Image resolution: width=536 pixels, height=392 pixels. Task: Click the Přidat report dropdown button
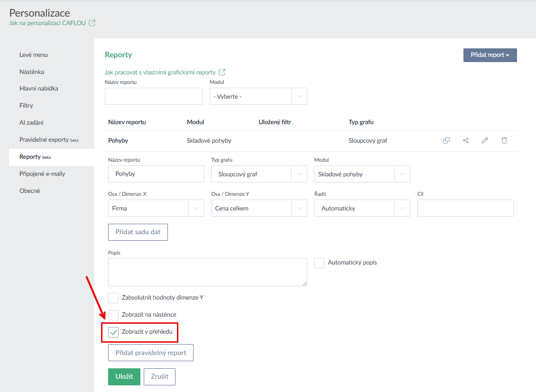pos(490,55)
